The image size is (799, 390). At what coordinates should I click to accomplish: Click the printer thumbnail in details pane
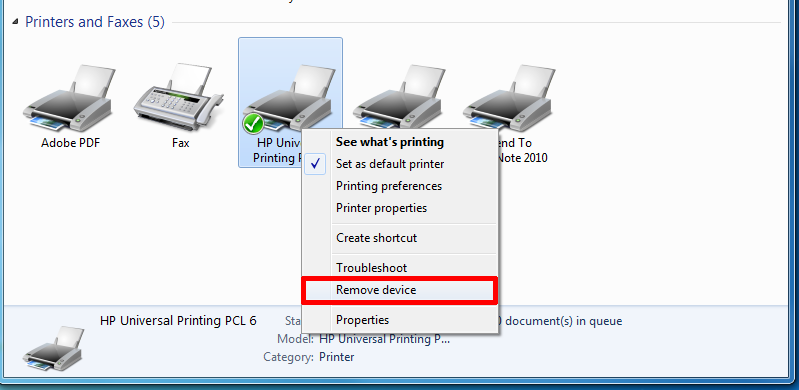pyautogui.click(x=54, y=349)
